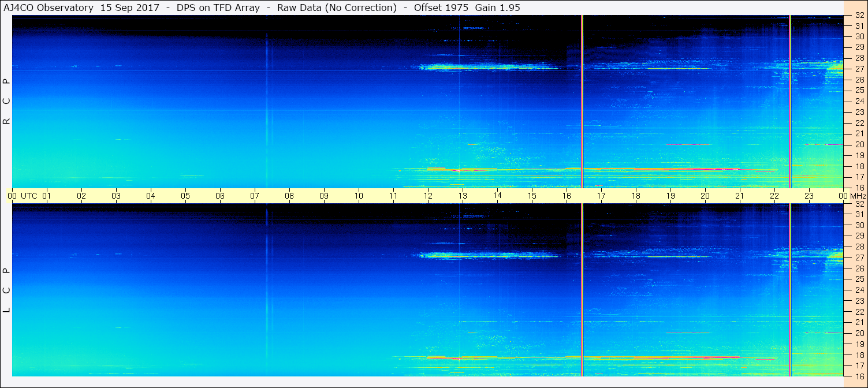This screenshot has height=388, width=868.
Task: Click the 21 MHz tick on LCP frequency scale
Action: (859, 322)
